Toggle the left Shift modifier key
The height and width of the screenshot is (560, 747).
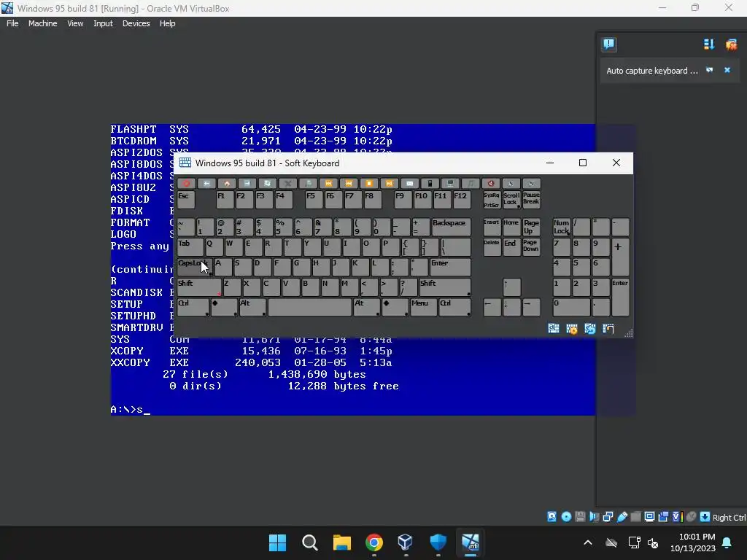coord(198,287)
